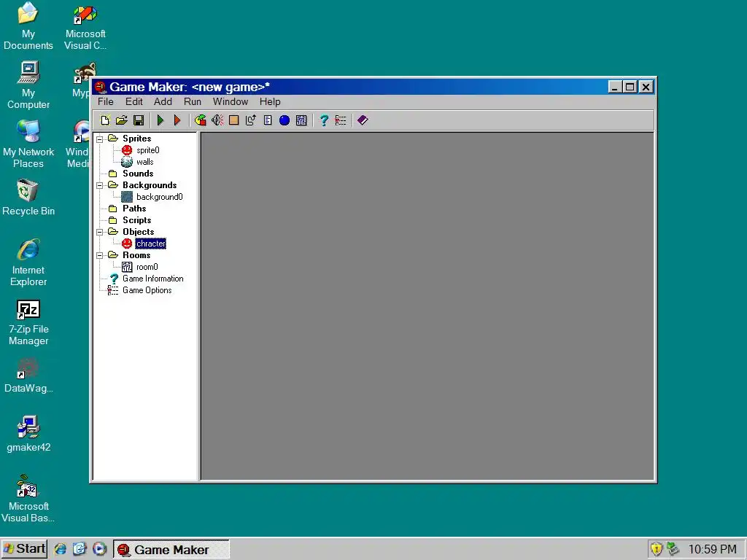Save the game using the floppy icon
The width and height of the screenshot is (747, 560).
click(139, 120)
